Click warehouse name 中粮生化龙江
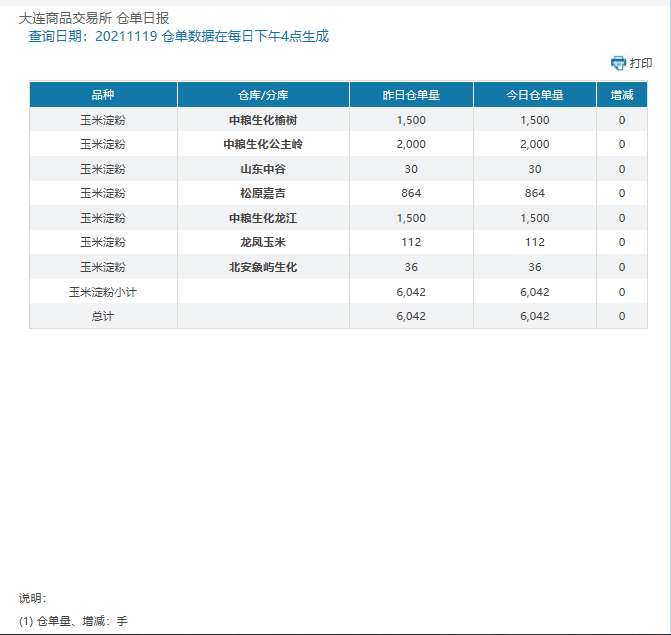Screen dimensions: 671x635 click(263, 218)
